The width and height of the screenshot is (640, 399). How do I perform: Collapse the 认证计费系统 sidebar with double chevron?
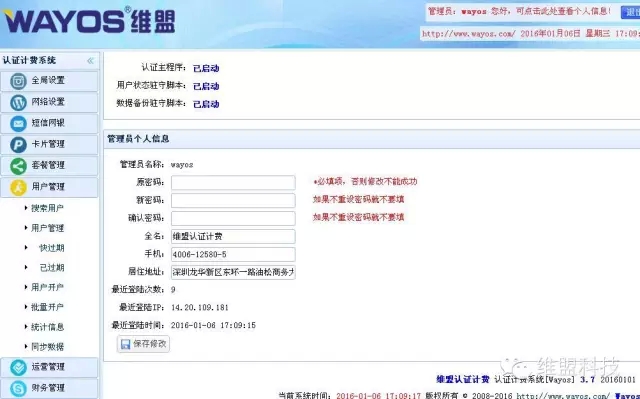coord(90,61)
